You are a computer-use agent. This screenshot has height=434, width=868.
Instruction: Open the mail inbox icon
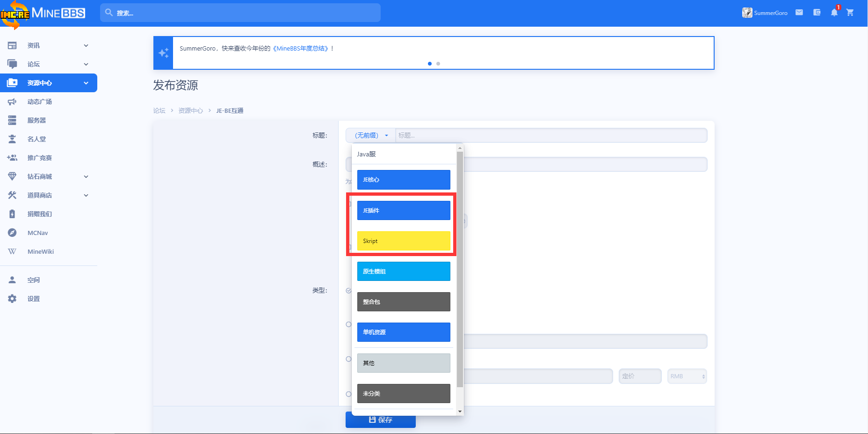pos(799,13)
